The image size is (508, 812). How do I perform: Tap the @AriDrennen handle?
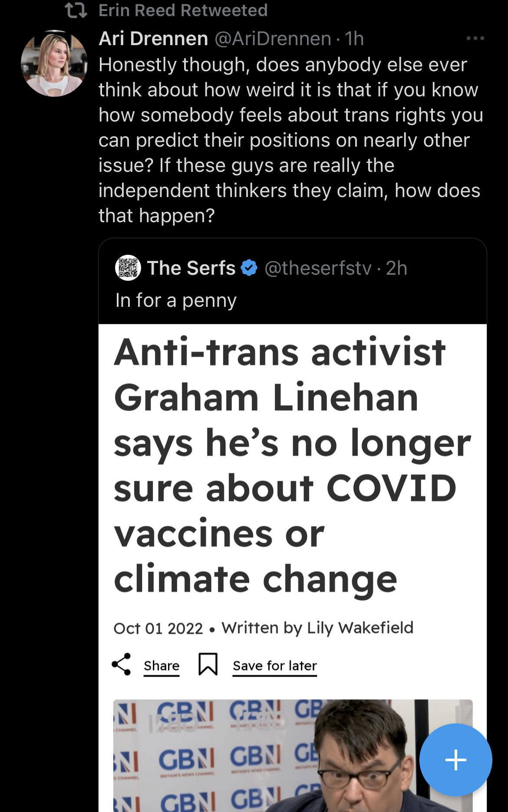point(273,39)
